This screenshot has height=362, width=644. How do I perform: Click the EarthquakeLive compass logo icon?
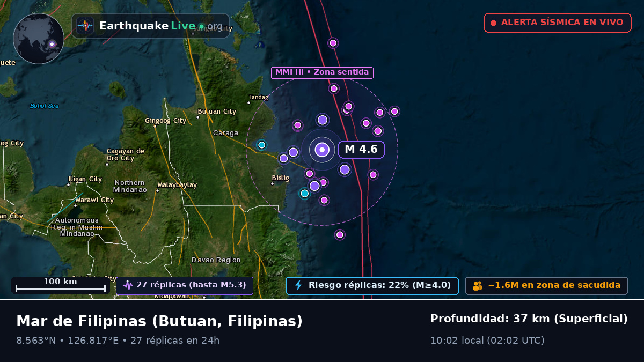85,26
